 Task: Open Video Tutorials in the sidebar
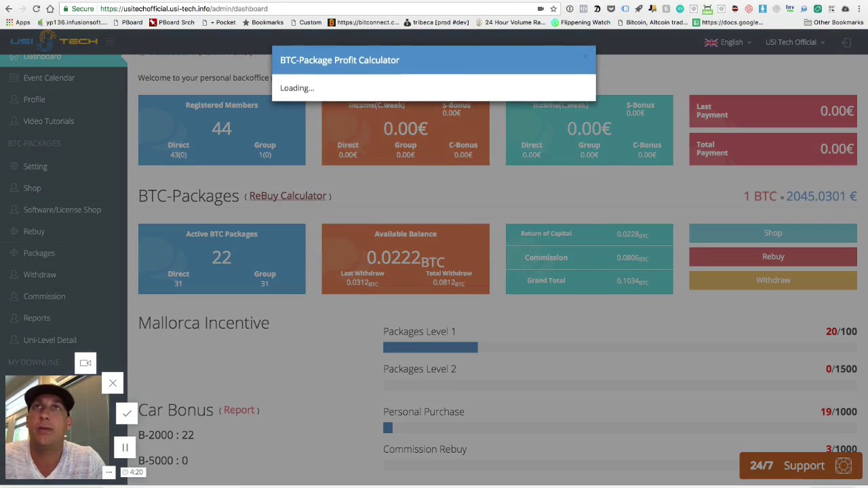pos(49,121)
